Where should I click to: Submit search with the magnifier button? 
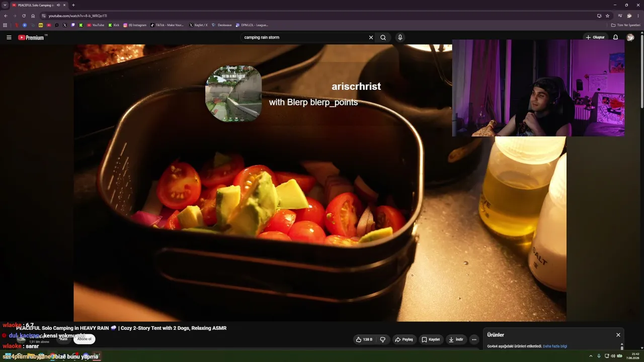[x=383, y=37]
